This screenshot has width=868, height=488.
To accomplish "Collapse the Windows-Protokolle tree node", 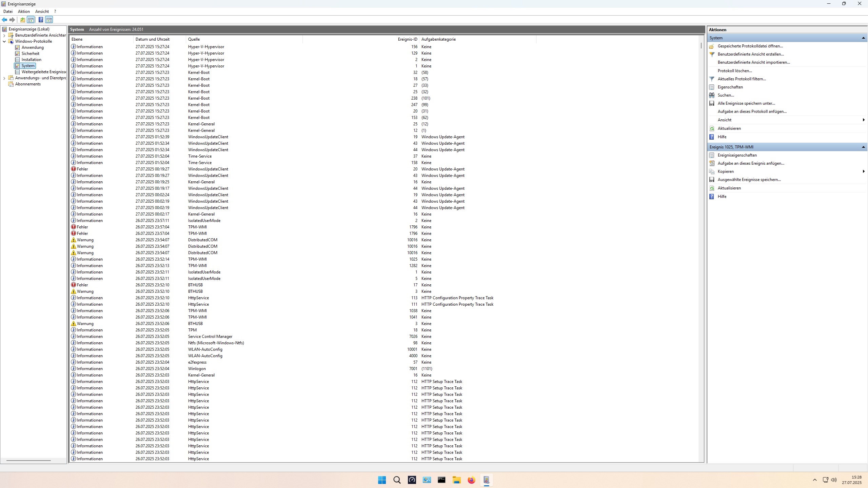I will [4, 41].
